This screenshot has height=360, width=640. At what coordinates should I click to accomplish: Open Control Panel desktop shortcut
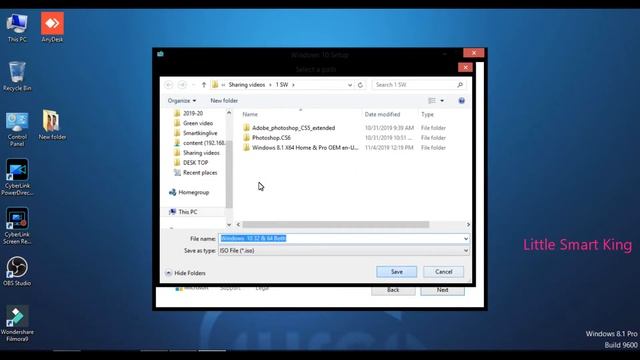(17, 129)
